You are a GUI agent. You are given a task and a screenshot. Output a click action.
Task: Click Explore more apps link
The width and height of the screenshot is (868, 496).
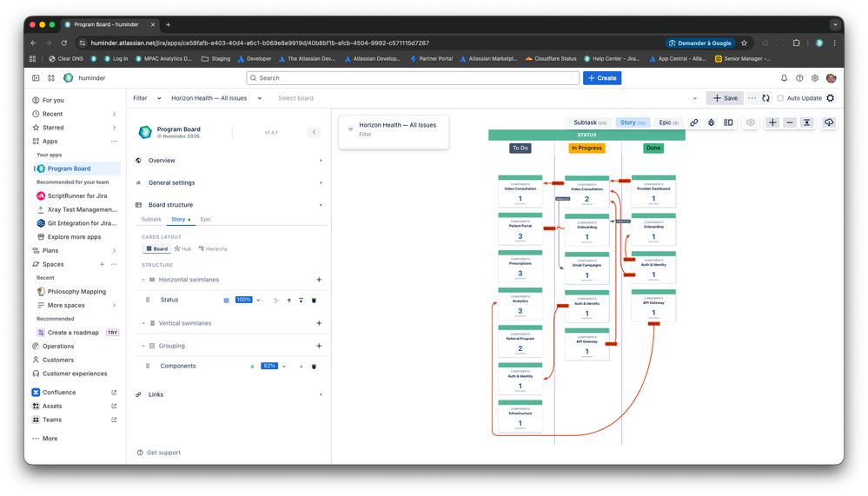(74, 237)
